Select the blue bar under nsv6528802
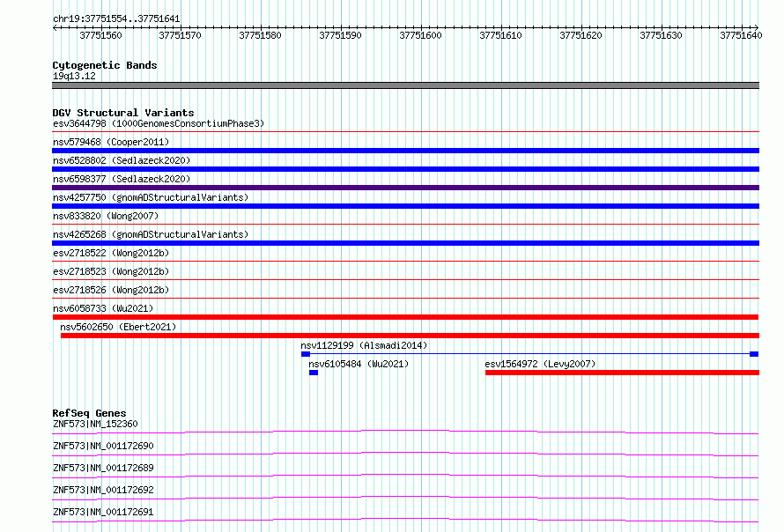The width and height of the screenshot is (784, 532). tap(405, 169)
